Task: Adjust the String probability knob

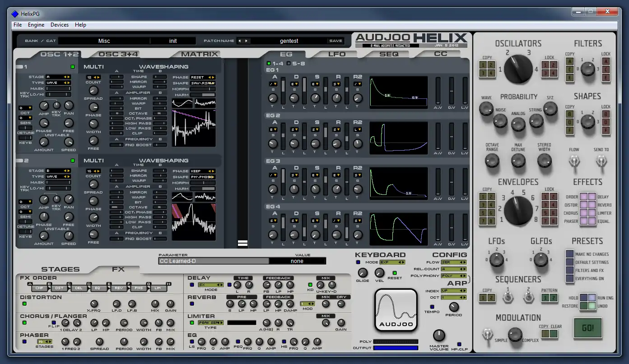Action: (536, 120)
